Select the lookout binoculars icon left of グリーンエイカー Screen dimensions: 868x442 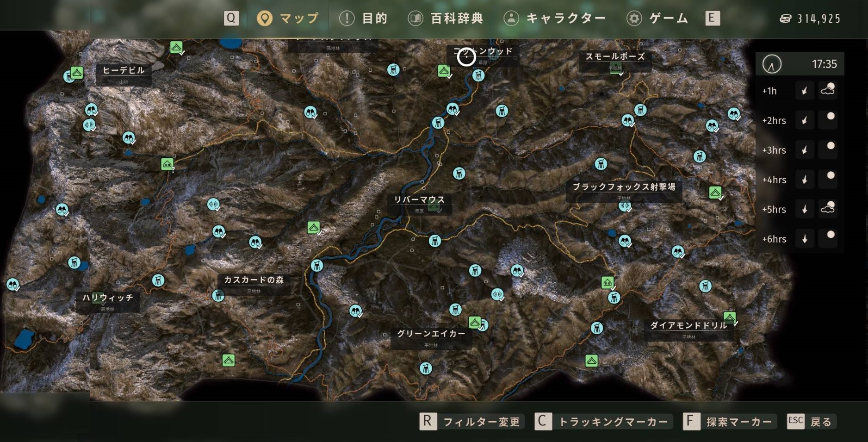click(355, 311)
